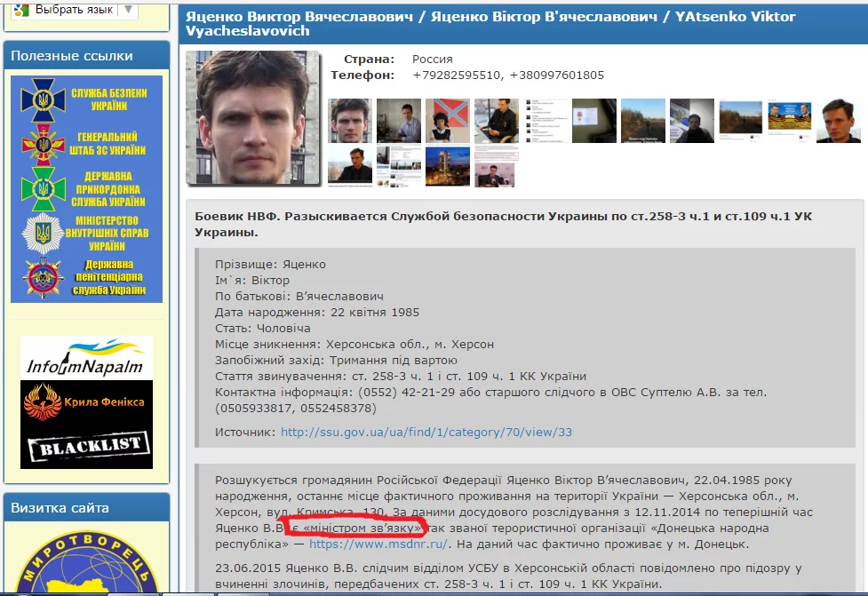Open the Выбрать язык language dropdown
Image resolution: width=868 pixels, height=596 pixels.
pos(74,10)
